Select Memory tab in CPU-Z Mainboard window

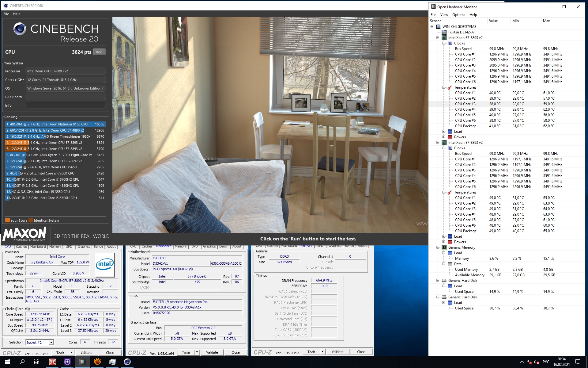coord(181,246)
